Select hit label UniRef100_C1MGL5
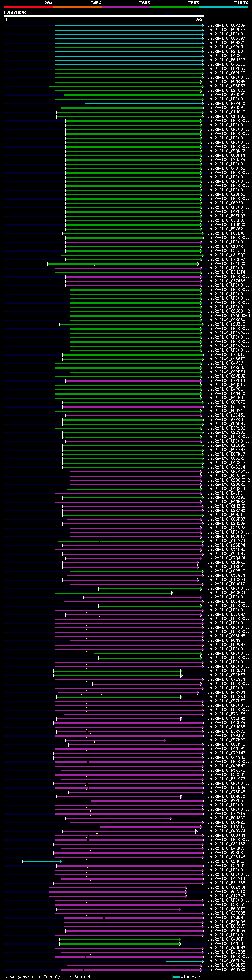 click(x=226, y=112)
